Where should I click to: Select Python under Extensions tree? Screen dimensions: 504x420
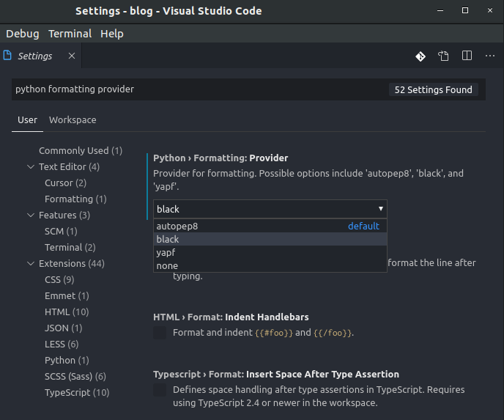coord(66,361)
